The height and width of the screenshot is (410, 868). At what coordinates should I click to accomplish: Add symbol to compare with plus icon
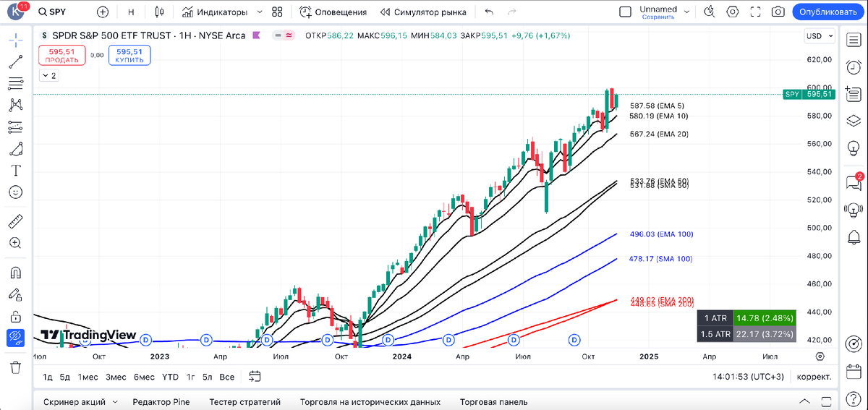click(103, 12)
